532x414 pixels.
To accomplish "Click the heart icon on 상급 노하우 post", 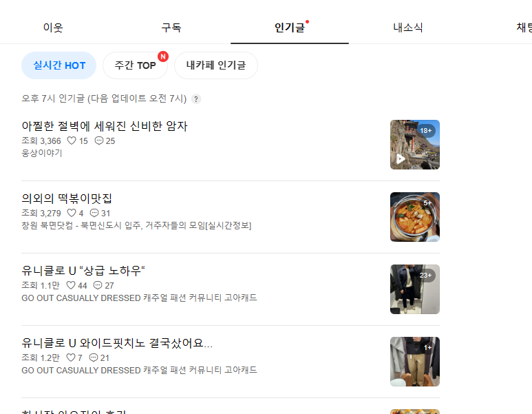I will [71, 285].
